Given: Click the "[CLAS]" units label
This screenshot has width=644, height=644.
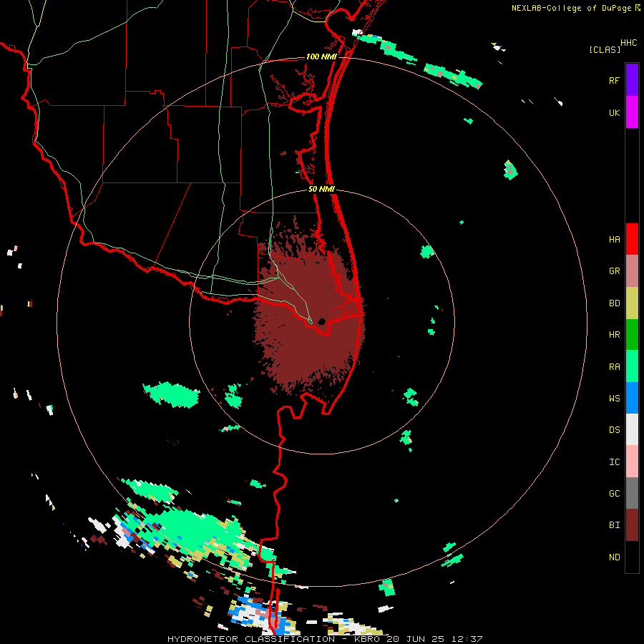Looking at the screenshot, I should [605, 49].
